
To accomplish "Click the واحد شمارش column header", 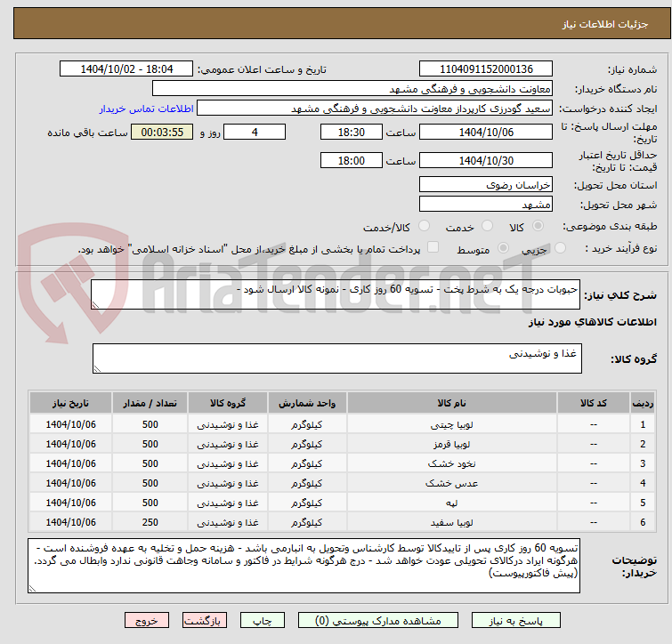I will [307, 403].
